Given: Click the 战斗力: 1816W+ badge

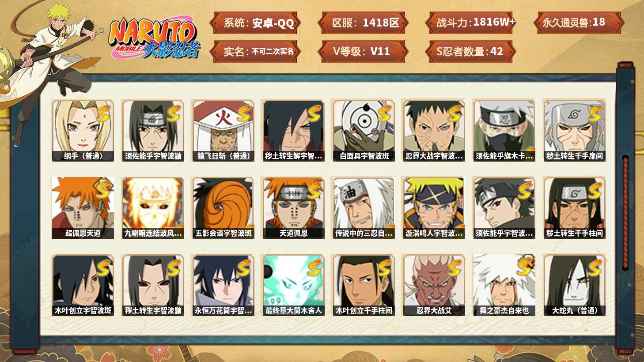Looking at the screenshot, I should pyautogui.click(x=472, y=23).
